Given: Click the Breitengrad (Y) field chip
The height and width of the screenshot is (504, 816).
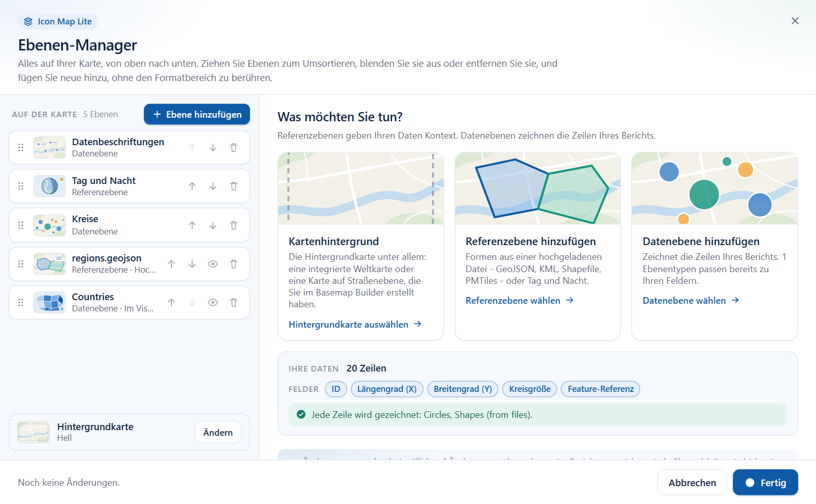Looking at the screenshot, I should coord(463,389).
